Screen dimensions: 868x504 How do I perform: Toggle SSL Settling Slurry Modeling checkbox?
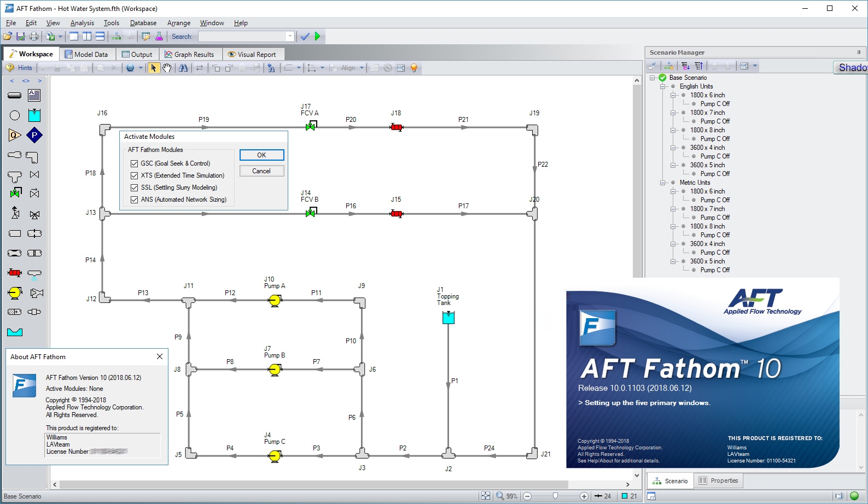point(134,187)
